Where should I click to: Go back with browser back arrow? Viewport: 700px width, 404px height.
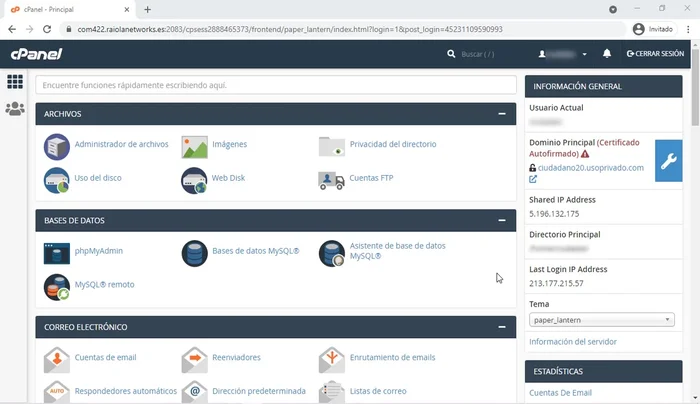tap(12, 29)
